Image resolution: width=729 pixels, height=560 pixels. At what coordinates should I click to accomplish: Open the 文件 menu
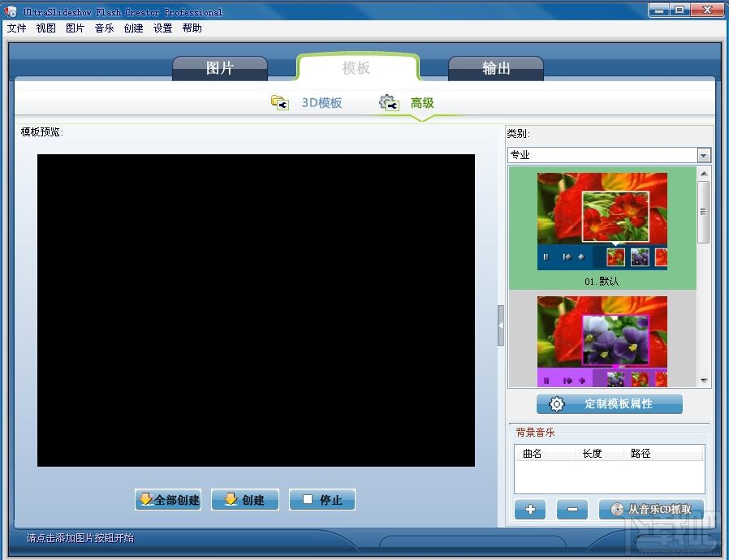[16, 28]
